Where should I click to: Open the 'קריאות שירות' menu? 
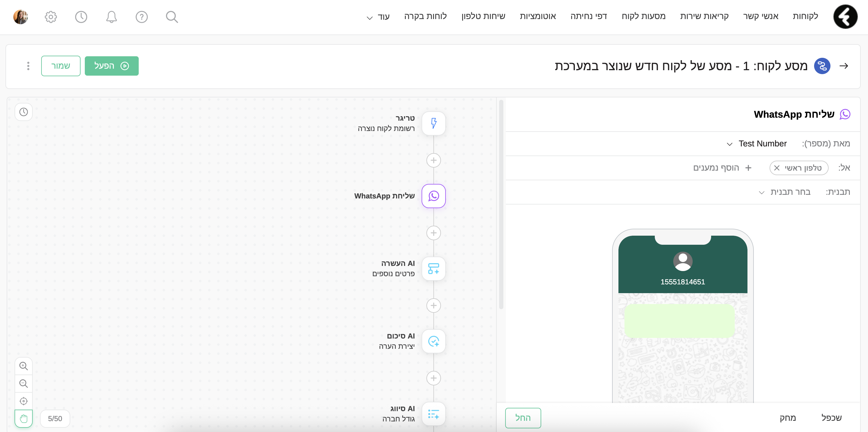704,16
